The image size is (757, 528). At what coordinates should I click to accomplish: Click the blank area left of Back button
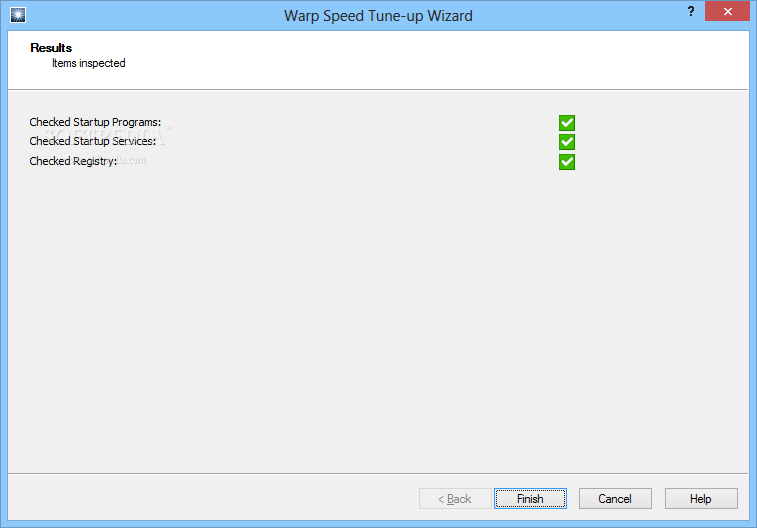(x=212, y=499)
